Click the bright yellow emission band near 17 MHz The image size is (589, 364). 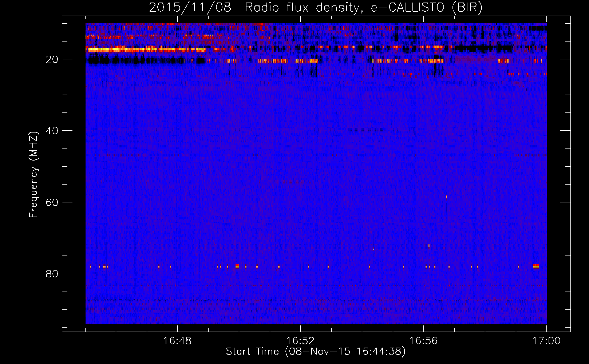(146, 50)
